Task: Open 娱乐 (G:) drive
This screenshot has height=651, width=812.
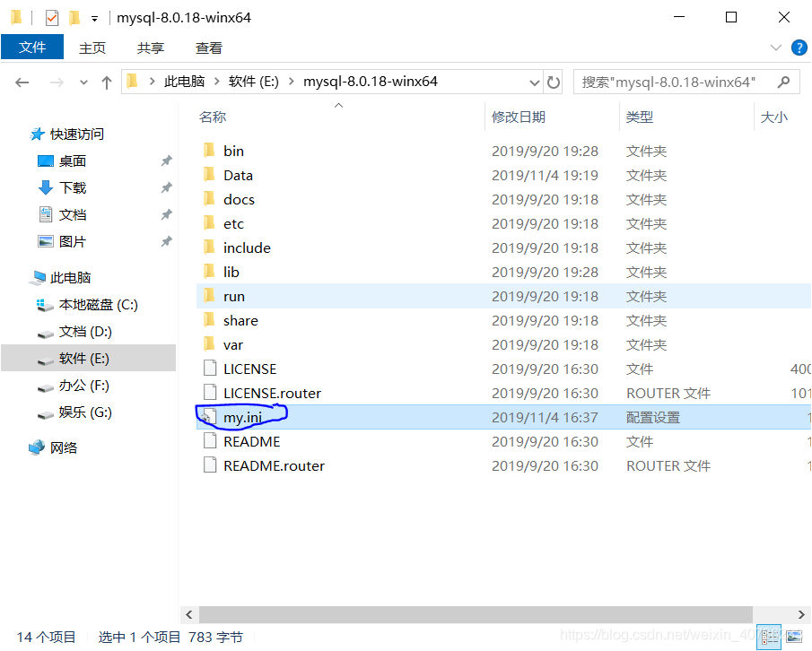Action: pyautogui.click(x=85, y=413)
